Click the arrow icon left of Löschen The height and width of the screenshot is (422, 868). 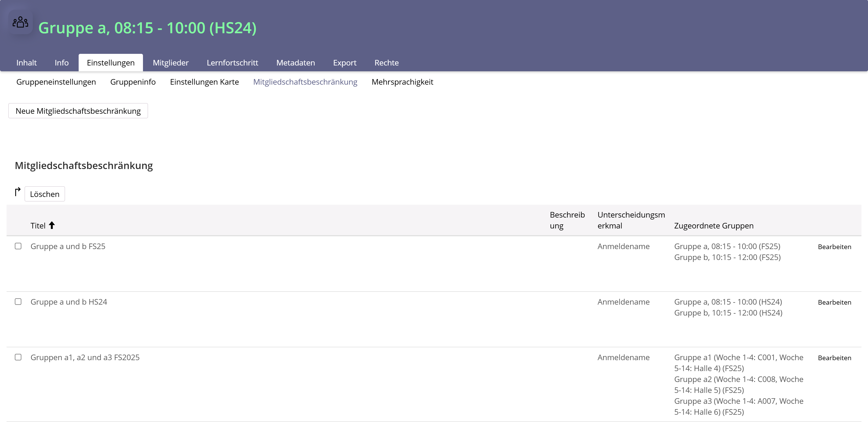coord(17,192)
